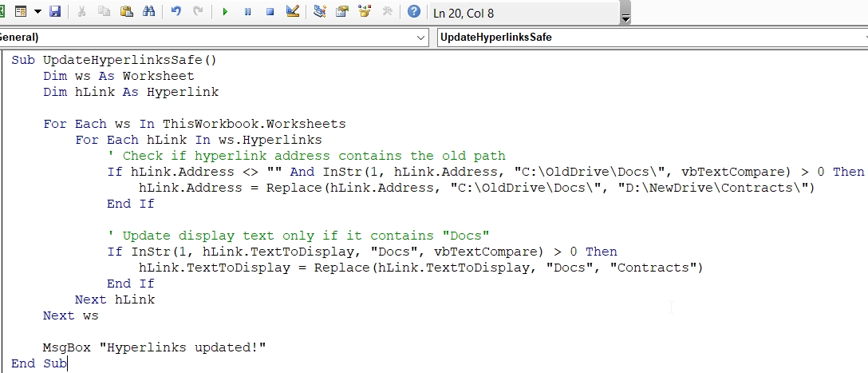This screenshot has width=868, height=373.
Task: Expand the Object (General) dropdown
Action: tap(421, 38)
